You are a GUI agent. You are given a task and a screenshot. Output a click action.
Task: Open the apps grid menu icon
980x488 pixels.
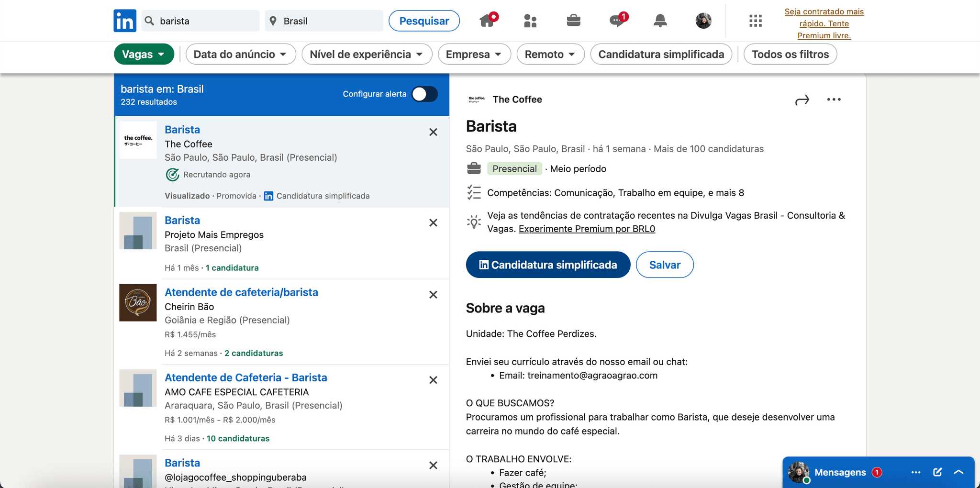point(755,21)
